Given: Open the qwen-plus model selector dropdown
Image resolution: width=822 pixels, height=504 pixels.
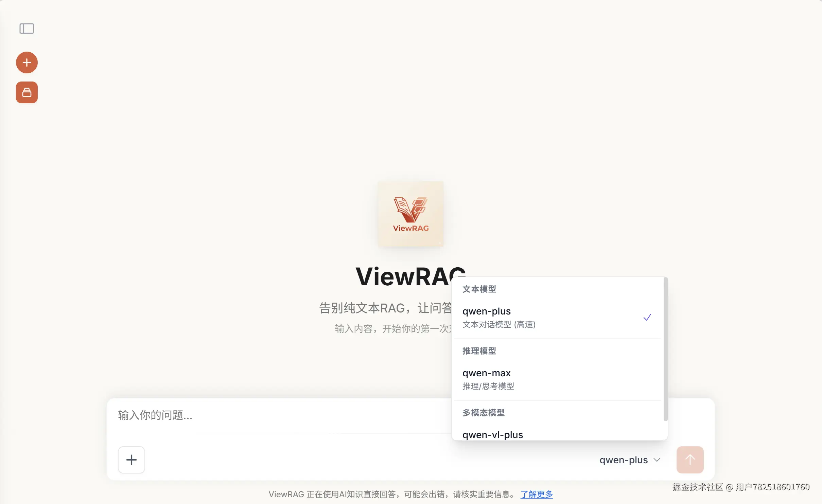Looking at the screenshot, I should [x=630, y=460].
